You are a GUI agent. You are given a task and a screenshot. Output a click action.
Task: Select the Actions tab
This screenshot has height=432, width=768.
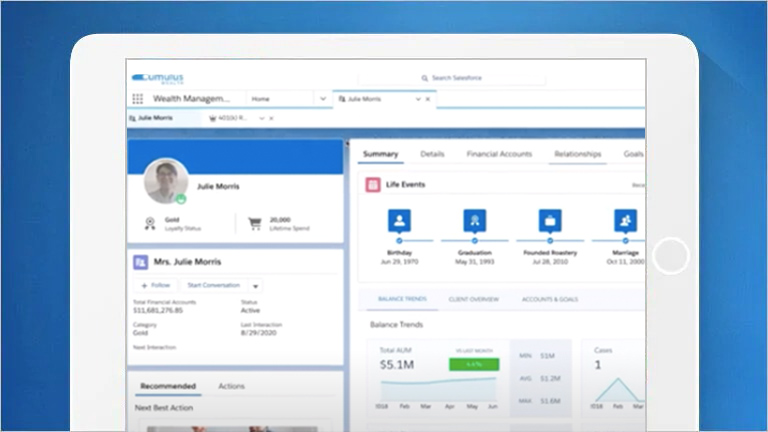click(x=231, y=386)
